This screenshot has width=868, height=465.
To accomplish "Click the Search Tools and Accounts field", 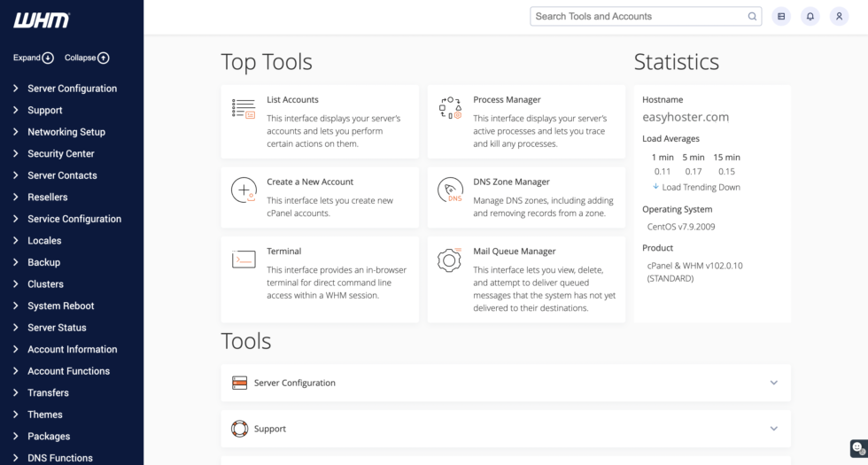I will coord(638,16).
